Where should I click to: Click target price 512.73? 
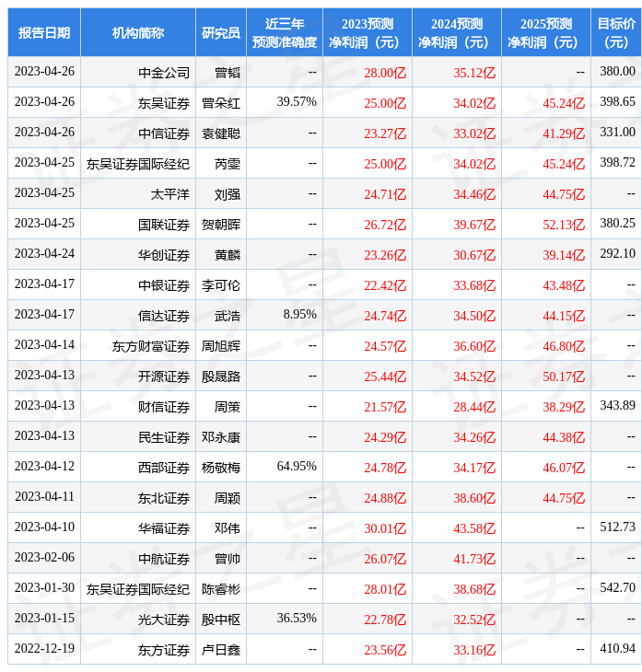(x=617, y=527)
